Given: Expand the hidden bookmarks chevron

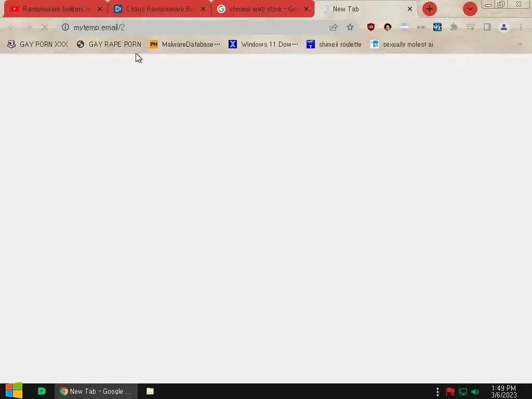Looking at the screenshot, I should 520,44.
